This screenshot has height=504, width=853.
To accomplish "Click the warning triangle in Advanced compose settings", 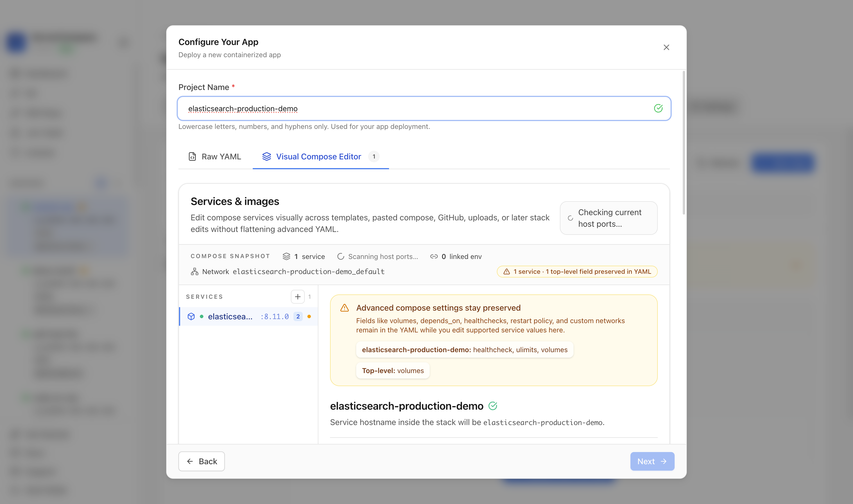I will tap(344, 308).
